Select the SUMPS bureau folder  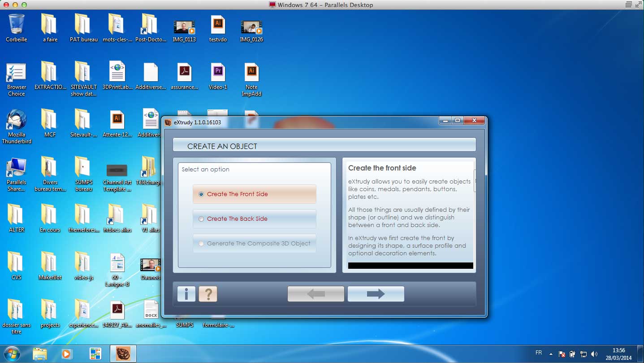(83, 175)
